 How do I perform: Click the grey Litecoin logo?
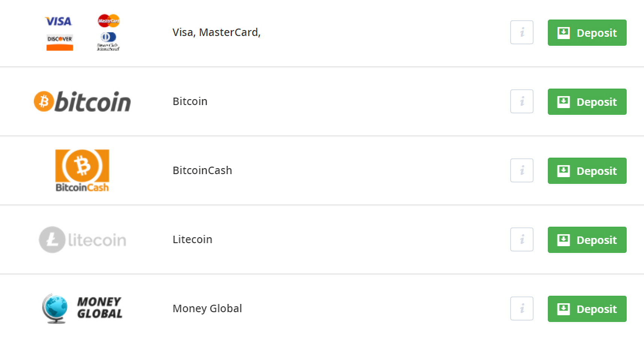pyautogui.click(x=82, y=239)
